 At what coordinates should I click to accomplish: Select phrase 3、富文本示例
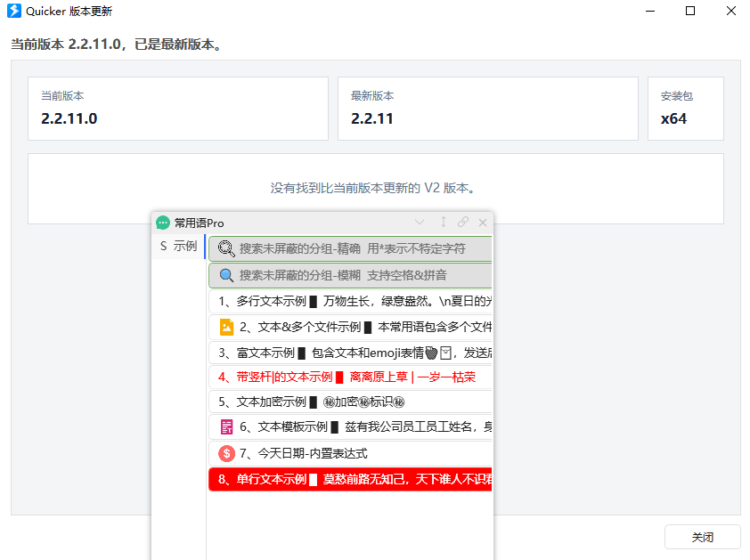click(350, 353)
